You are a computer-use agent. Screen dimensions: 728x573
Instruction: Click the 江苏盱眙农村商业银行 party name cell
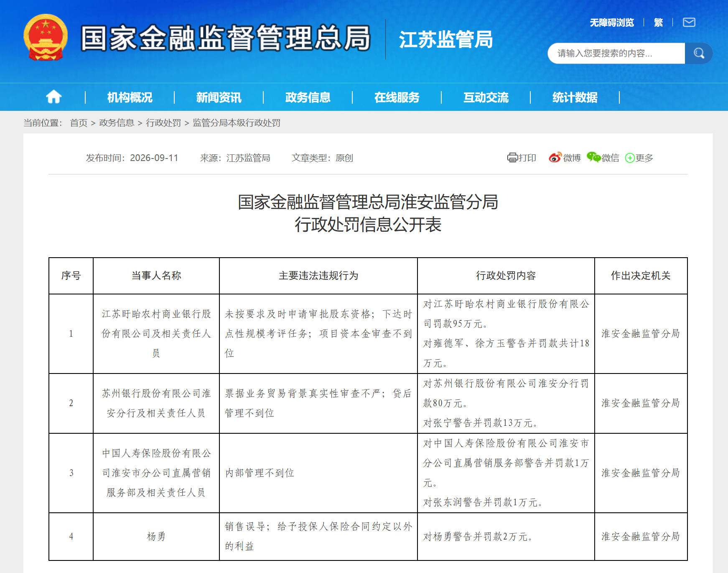point(156,334)
